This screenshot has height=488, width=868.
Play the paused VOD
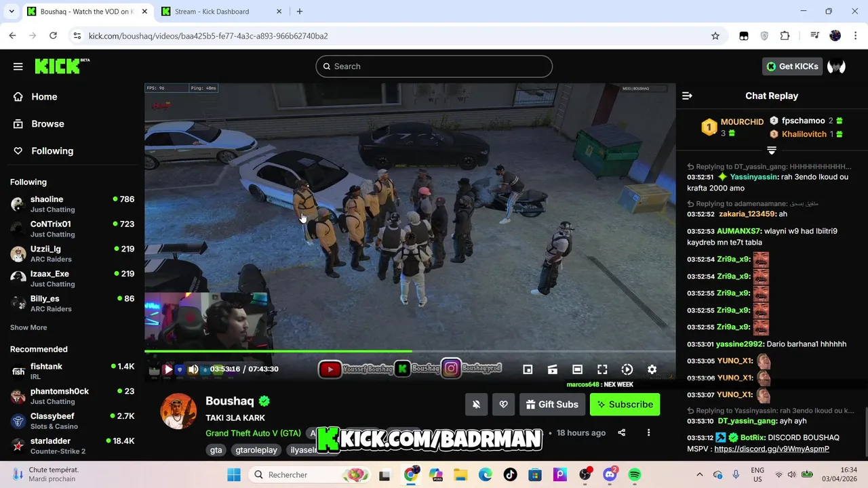tap(168, 369)
